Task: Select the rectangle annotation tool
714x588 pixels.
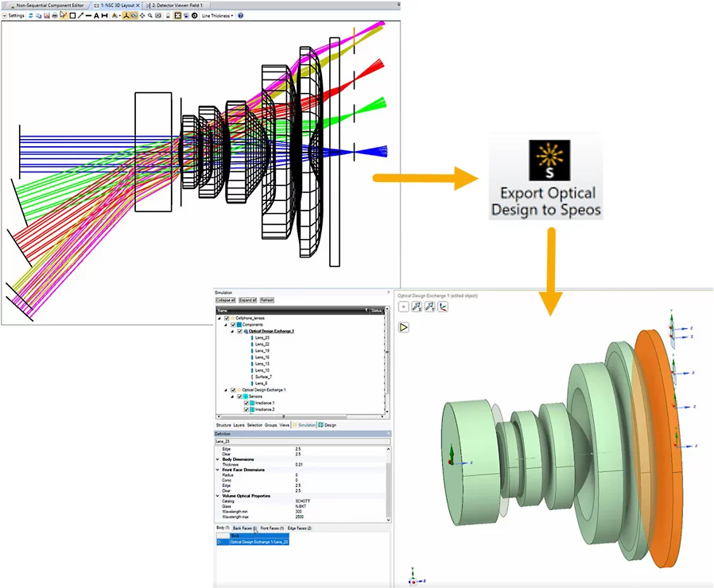Action: tap(72, 15)
